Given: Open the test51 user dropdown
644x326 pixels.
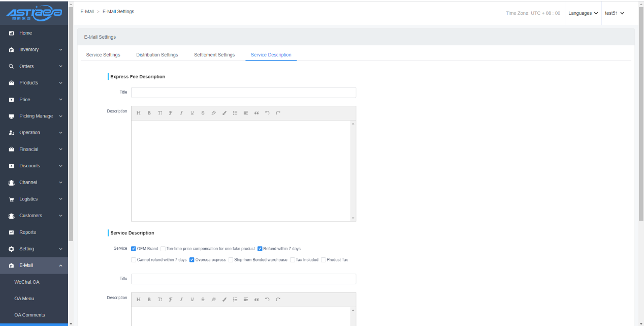Looking at the screenshot, I should pos(614,13).
